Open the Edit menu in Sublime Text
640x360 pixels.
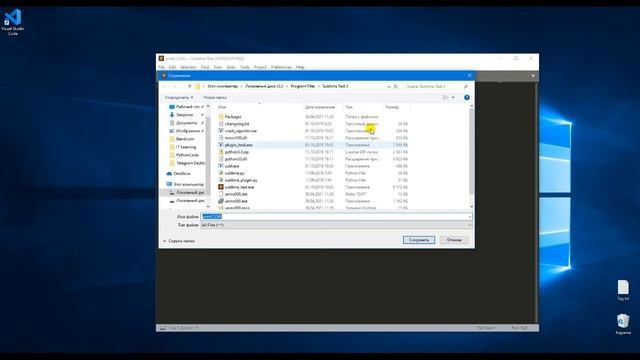(172, 67)
